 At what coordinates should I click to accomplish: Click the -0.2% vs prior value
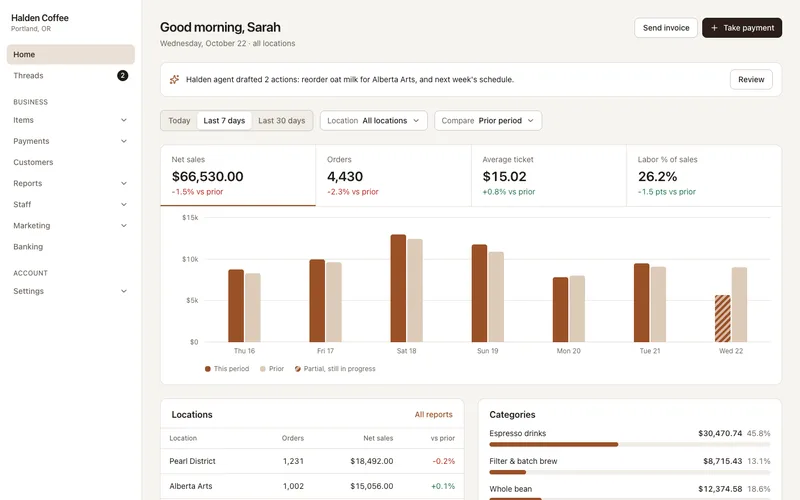[443, 461]
